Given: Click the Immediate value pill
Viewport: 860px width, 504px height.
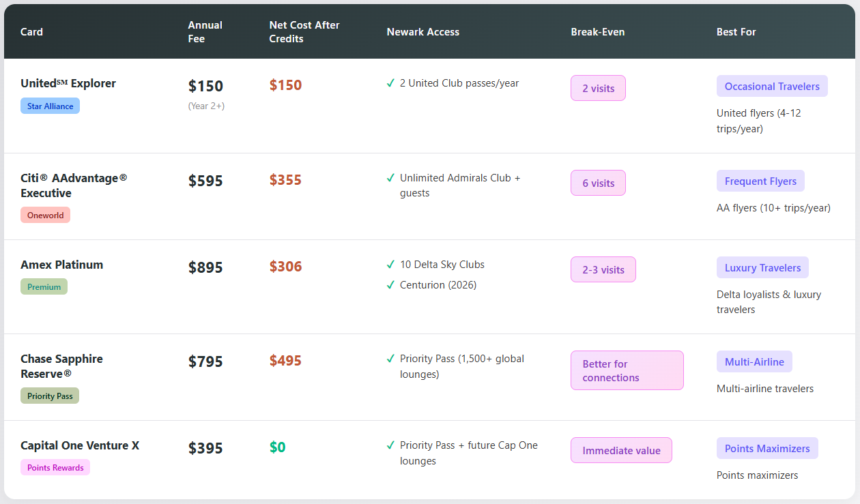Looking at the screenshot, I should click(622, 450).
